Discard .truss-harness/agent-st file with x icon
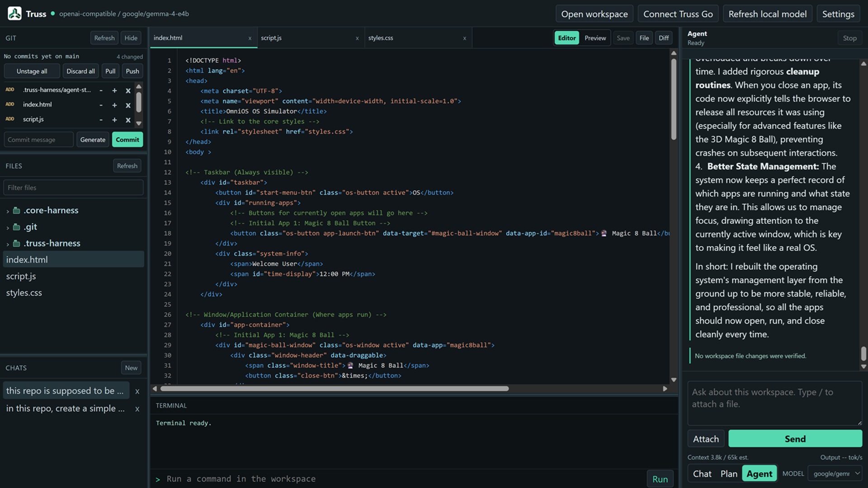The width and height of the screenshot is (868, 488). 128,90
